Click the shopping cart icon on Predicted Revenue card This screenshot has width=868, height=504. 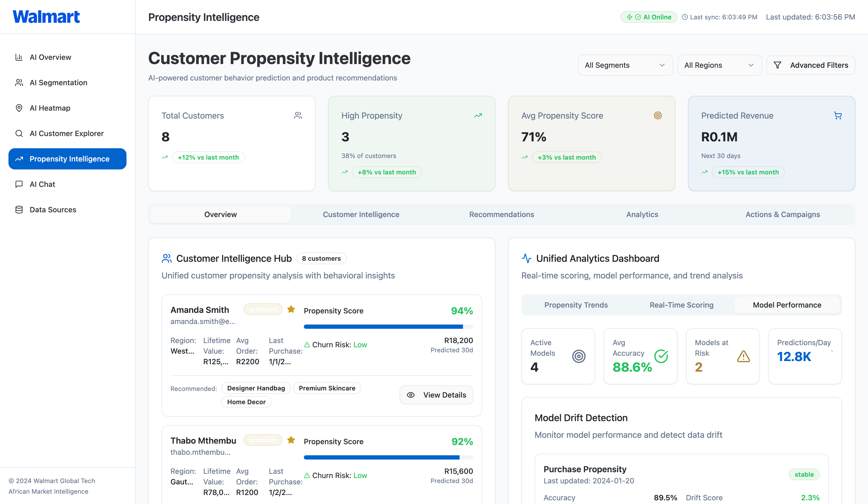click(x=838, y=115)
